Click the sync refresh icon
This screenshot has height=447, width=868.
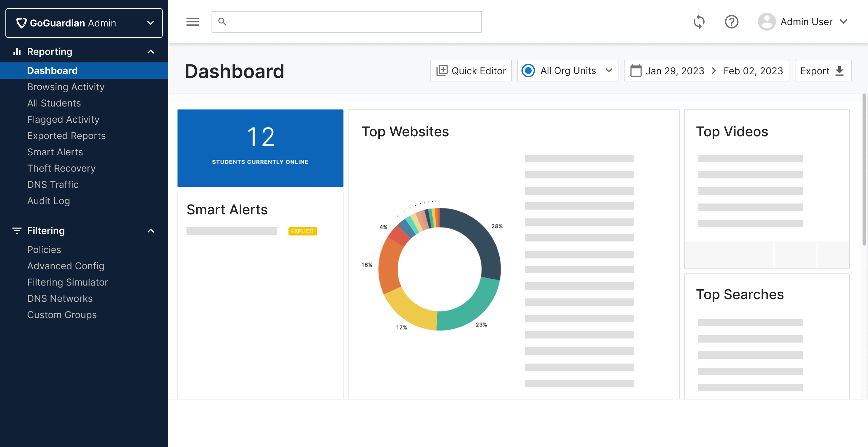[x=699, y=22]
